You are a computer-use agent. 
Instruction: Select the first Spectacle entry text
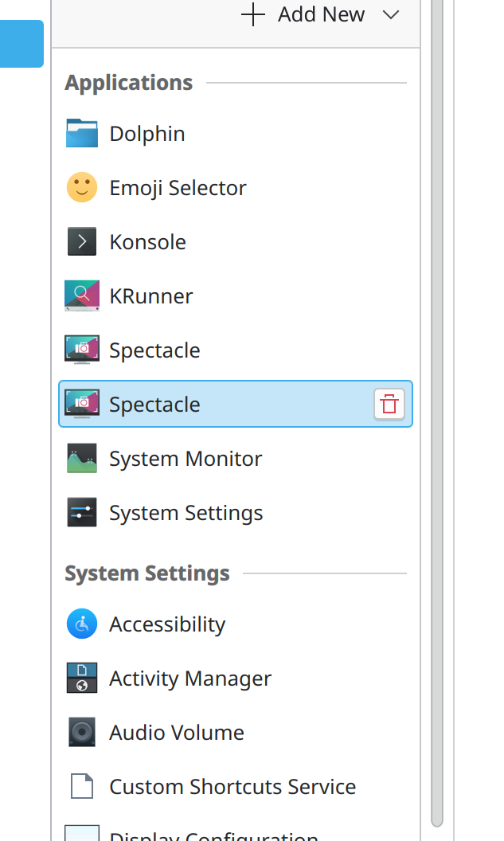point(155,350)
